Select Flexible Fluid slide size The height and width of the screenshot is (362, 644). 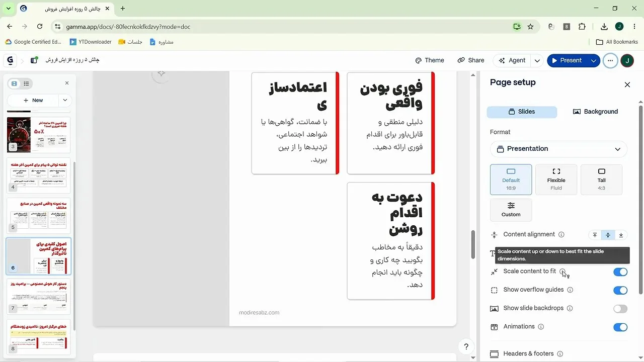click(x=556, y=179)
